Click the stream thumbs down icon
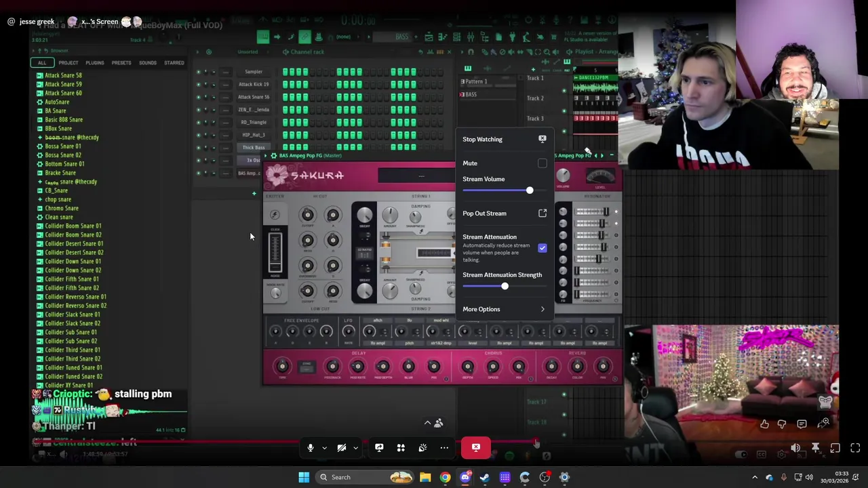Image resolution: width=868 pixels, height=488 pixels. tap(782, 424)
